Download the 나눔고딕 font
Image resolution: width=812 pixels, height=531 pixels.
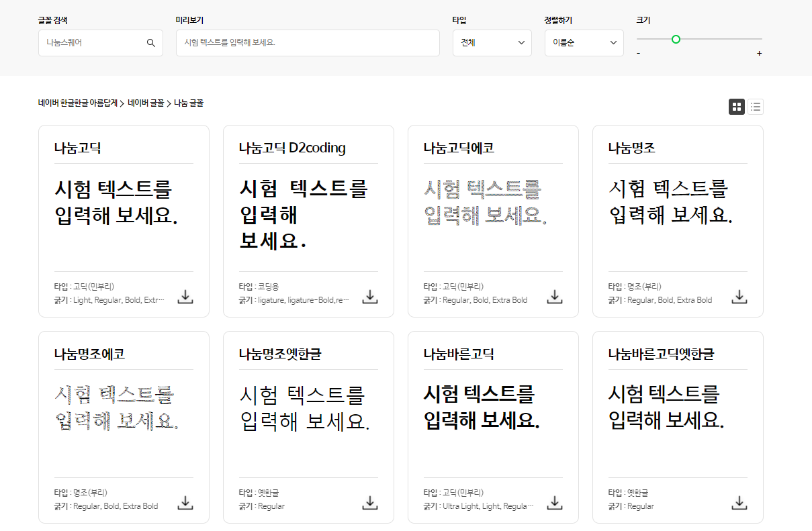(x=185, y=297)
